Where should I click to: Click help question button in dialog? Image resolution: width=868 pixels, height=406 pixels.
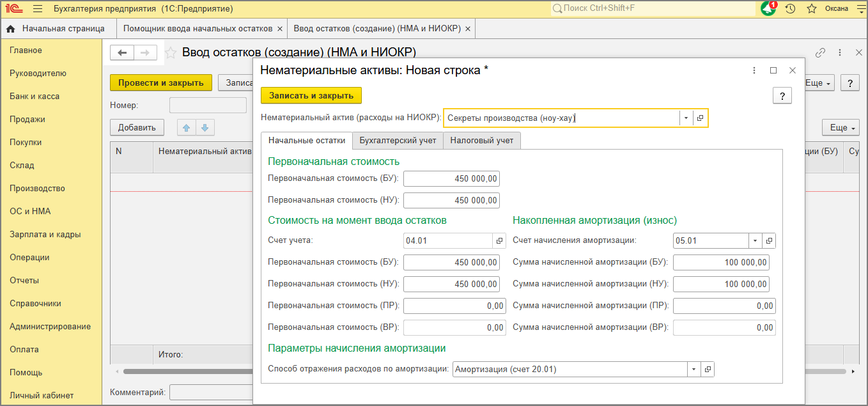782,95
